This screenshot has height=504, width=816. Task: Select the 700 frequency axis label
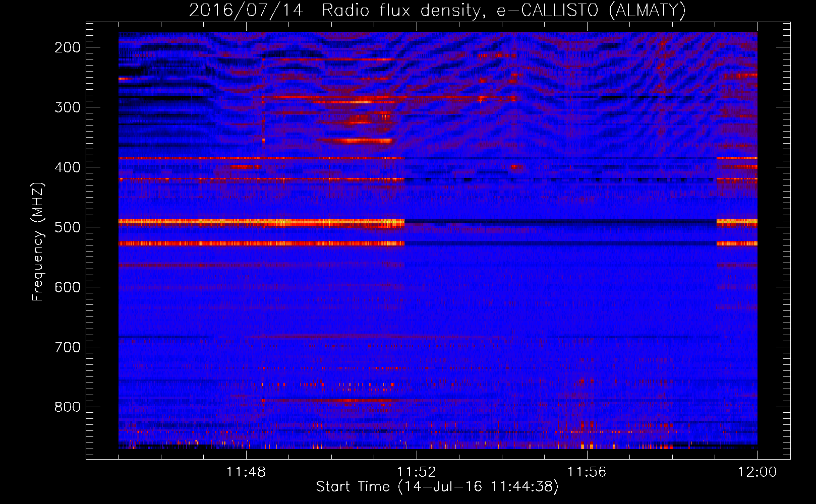pyautogui.click(x=67, y=347)
